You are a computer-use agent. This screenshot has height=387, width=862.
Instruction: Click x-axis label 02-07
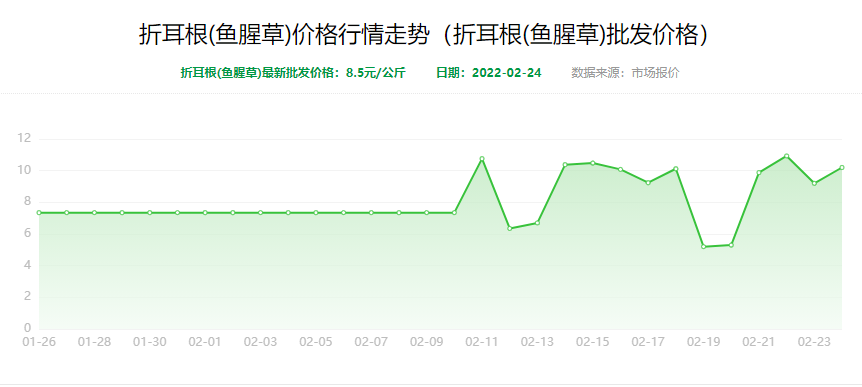(371, 342)
